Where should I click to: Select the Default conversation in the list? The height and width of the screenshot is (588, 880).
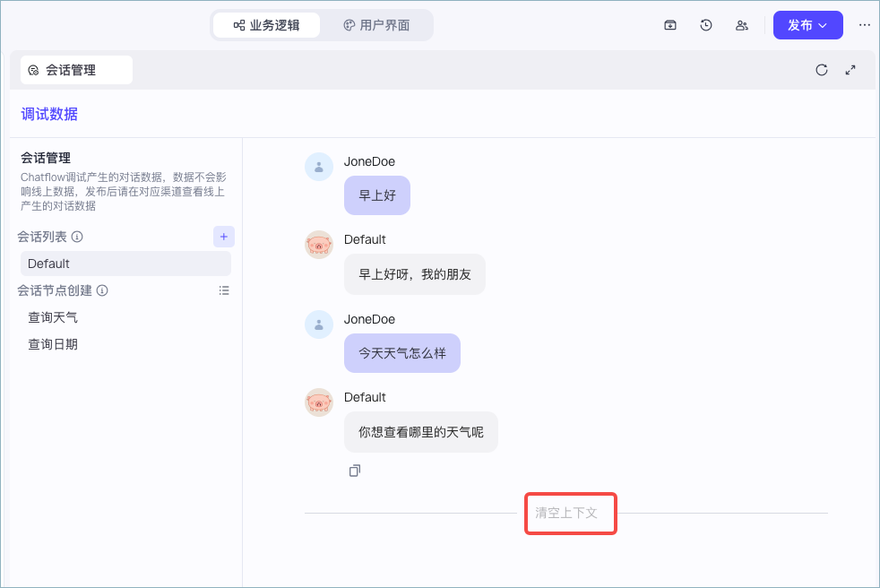click(125, 264)
